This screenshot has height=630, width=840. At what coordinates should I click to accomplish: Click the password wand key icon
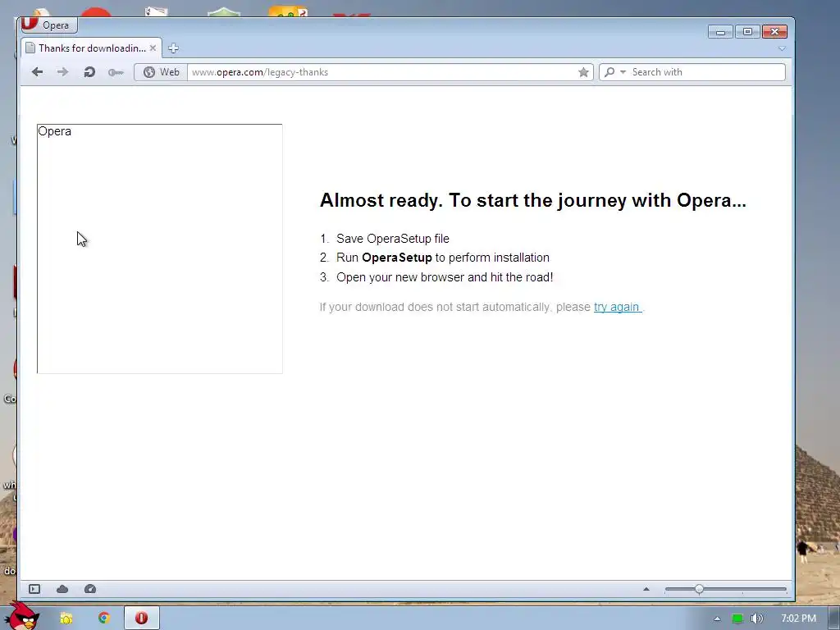116,72
